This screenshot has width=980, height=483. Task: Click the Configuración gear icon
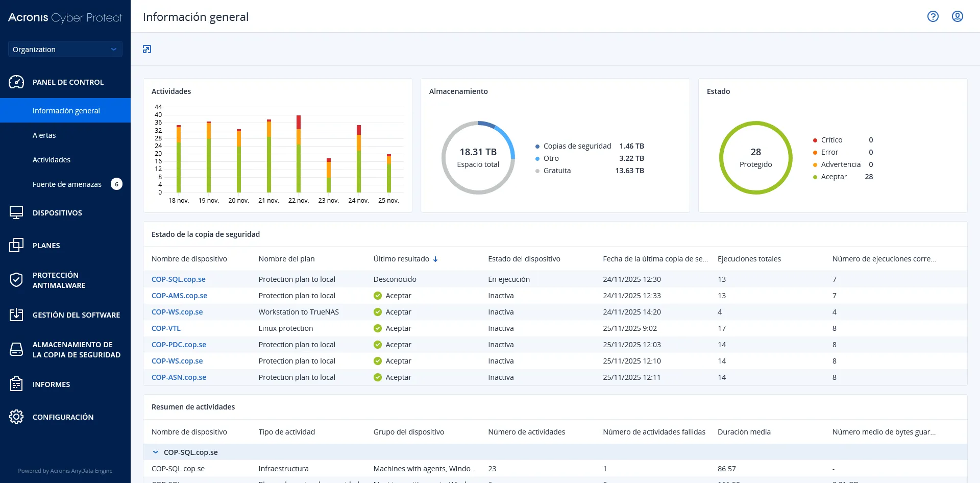[16, 417]
